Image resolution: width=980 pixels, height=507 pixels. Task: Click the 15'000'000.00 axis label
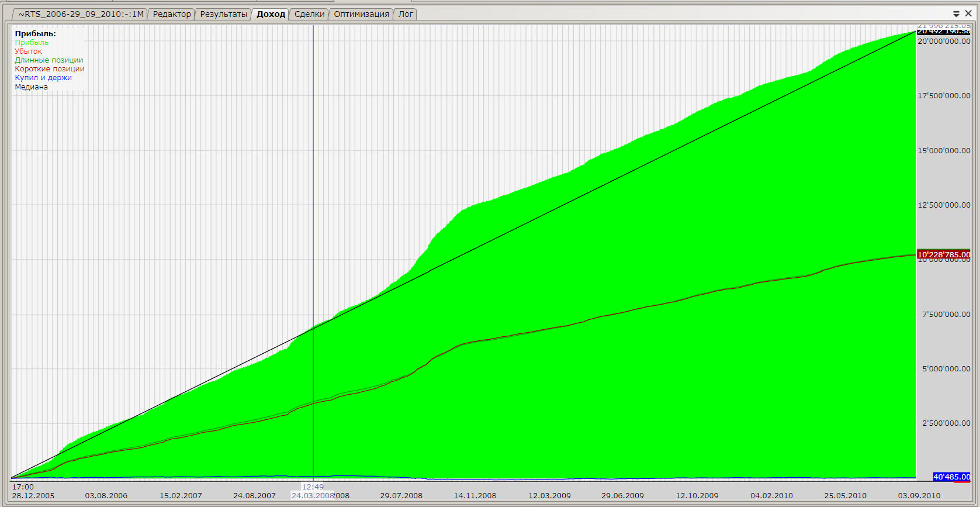coord(944,151)
